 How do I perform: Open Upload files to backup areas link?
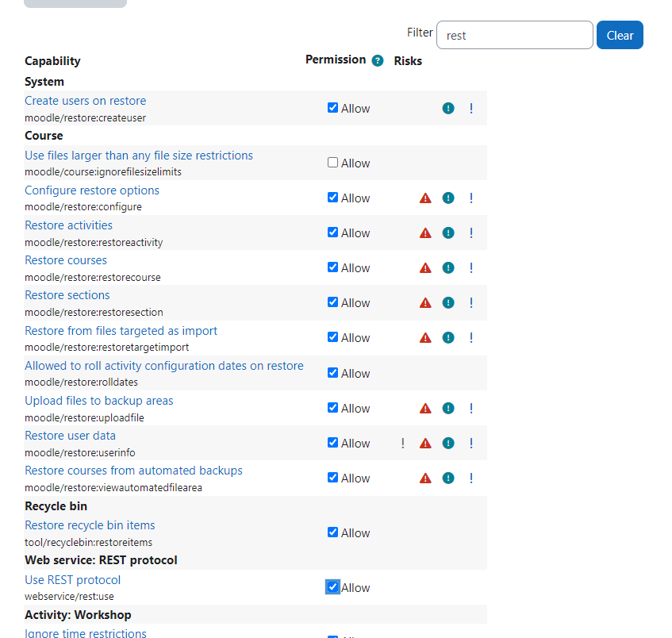(99, 401)
